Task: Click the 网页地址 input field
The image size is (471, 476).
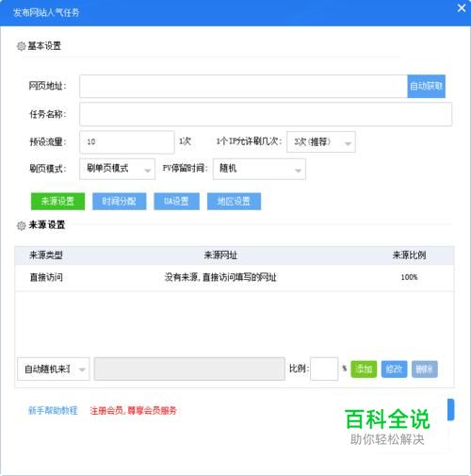Action: click(x=243, y=86)
